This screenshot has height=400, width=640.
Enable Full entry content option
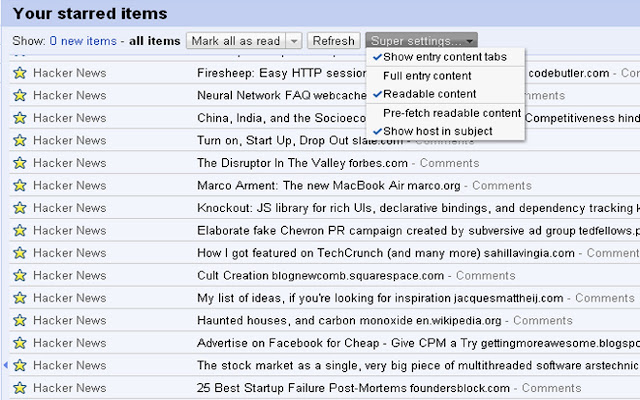pos(445,76)
